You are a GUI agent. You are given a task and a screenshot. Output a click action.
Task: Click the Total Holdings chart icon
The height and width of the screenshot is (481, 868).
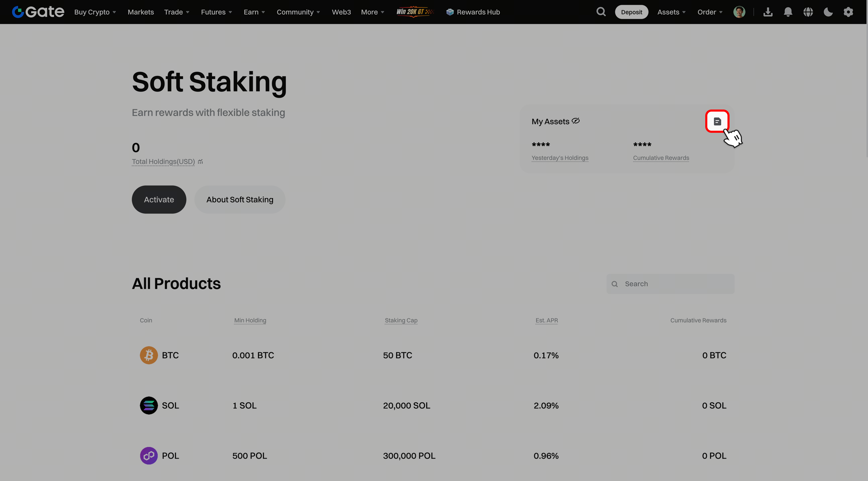click(x=200, y=162)
